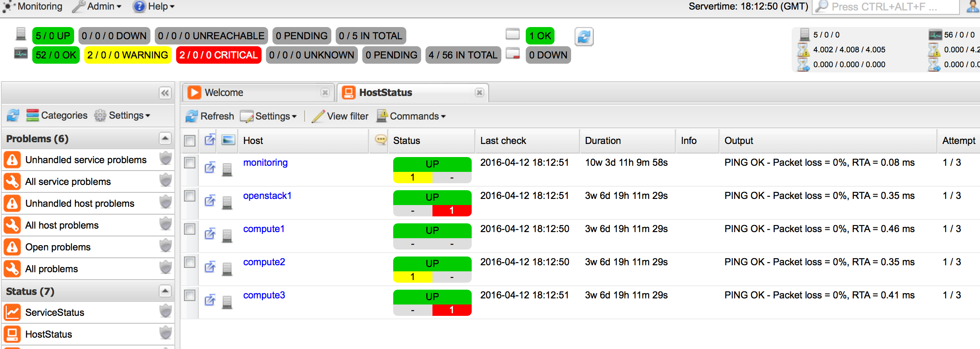Open the monitoring host link
Screen dimensions: 980x349
point(265,163)
